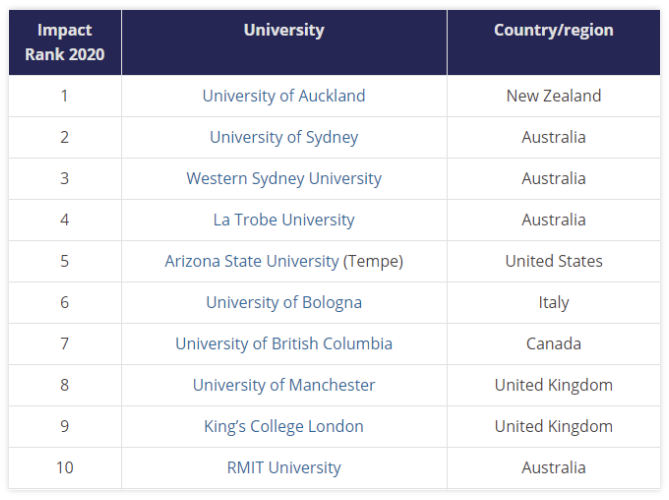
Task: Select the University column header
Action: tap(284, 42)
